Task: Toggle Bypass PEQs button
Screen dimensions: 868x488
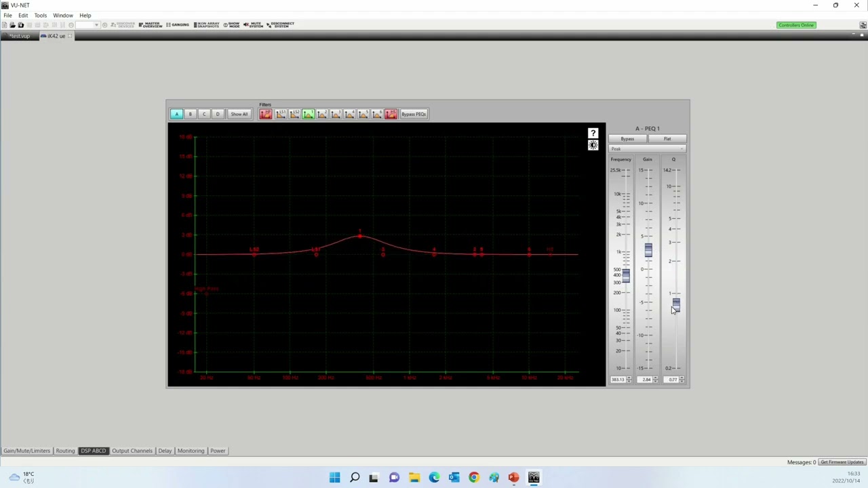Action: click(414, 114)
